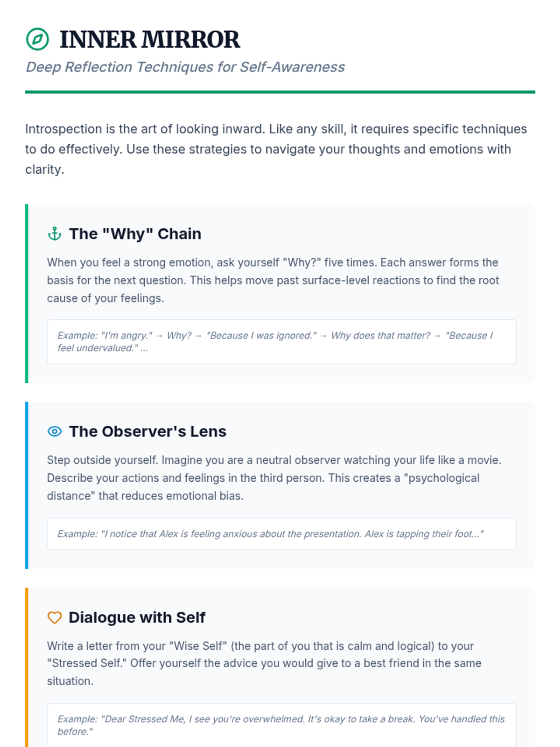Click the compass logo icon
This screenshot has height=747, width=560.
tap(37, 39)
